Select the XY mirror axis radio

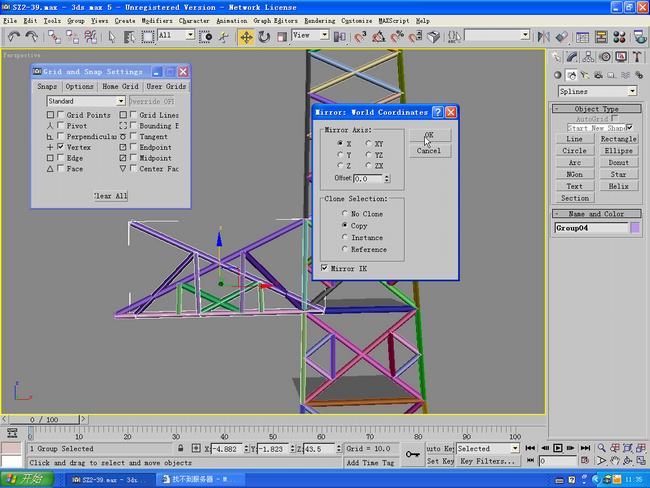click(x=369, y=143)
